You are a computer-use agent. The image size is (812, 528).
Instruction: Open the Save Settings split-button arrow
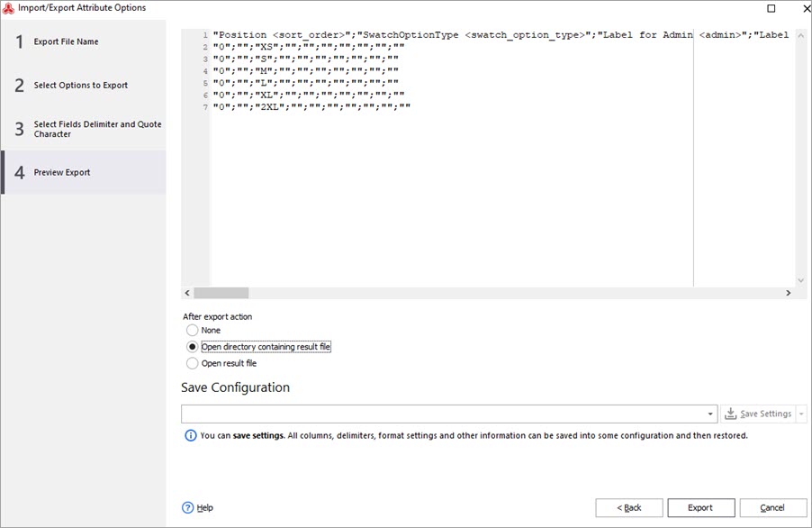(801, 414)
